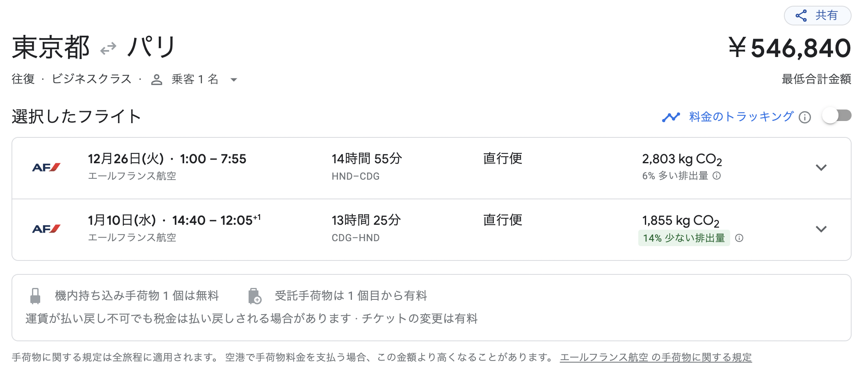The height and width of the screenshot is (379, 868).
Task: Click the 料金のトラッキング label text
Action: click(x=741, y=117)
